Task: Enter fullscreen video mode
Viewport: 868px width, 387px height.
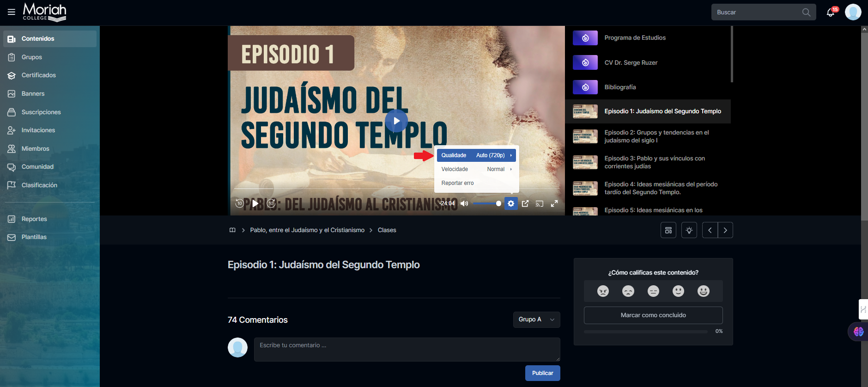Action: click(x=554, y=203)
